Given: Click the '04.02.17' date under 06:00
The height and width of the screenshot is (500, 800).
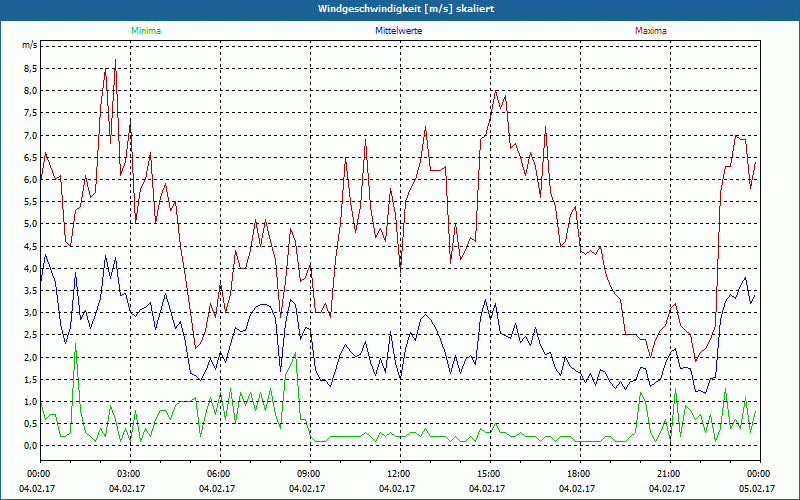Looking at the screenshot, I should (x=217, y=489).
